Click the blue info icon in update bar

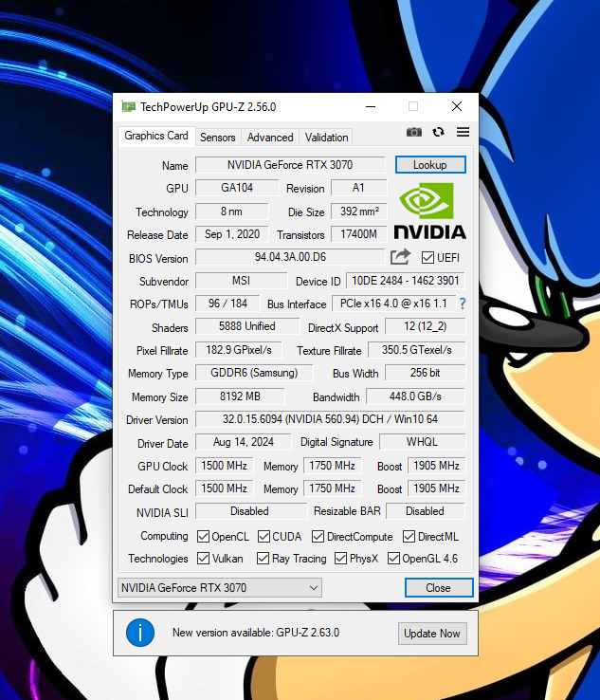(x=140, y=633)
